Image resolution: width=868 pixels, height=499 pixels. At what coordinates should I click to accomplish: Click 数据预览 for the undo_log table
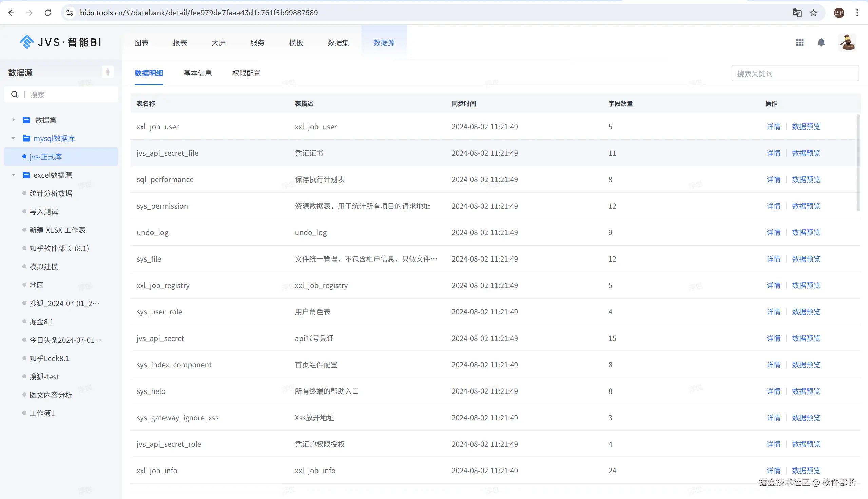point(806,232)
